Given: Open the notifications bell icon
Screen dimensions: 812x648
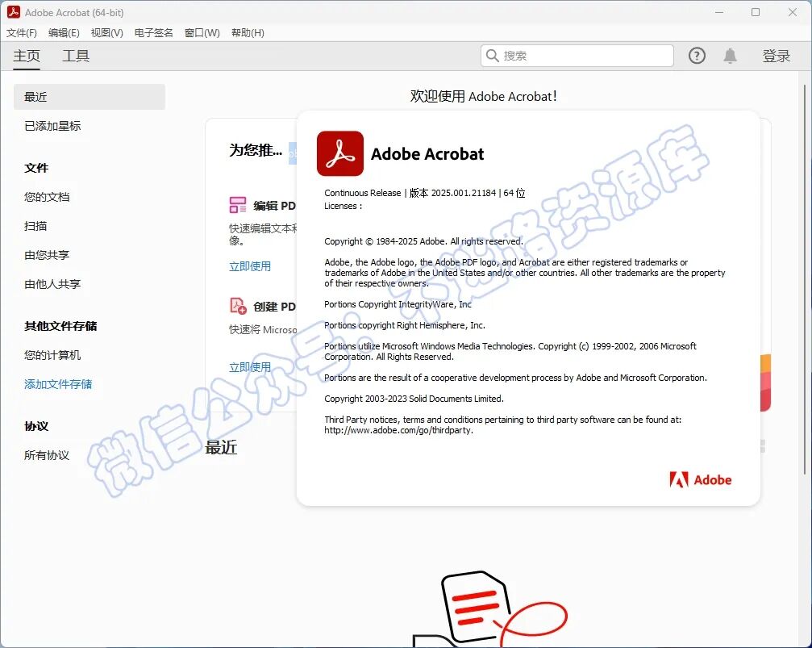Looking at the screenshot, I should point(731,56).
